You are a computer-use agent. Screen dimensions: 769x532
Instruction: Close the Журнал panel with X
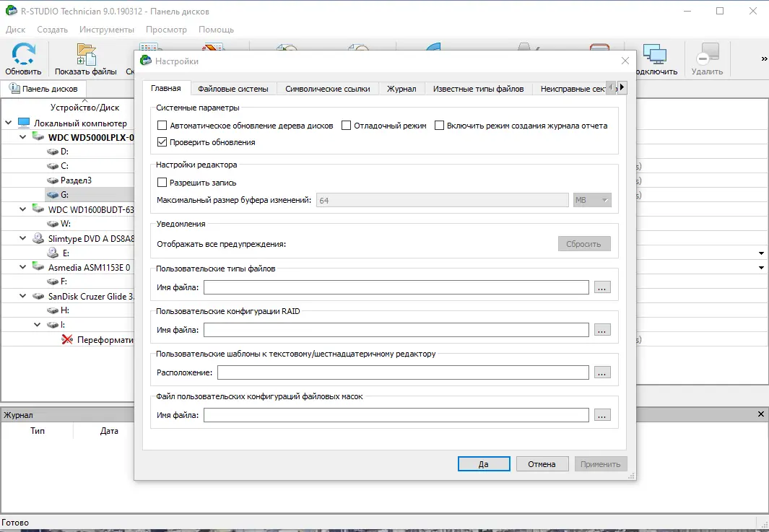tap(760, 414)
